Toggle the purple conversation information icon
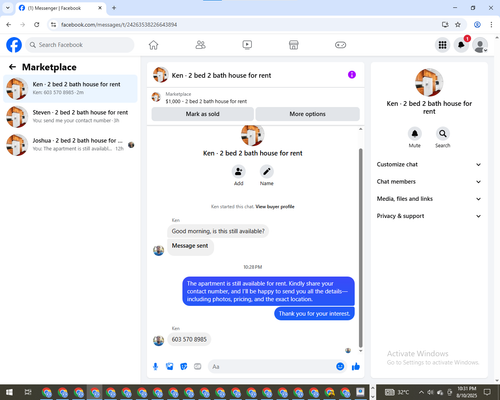 pos(352,75)
